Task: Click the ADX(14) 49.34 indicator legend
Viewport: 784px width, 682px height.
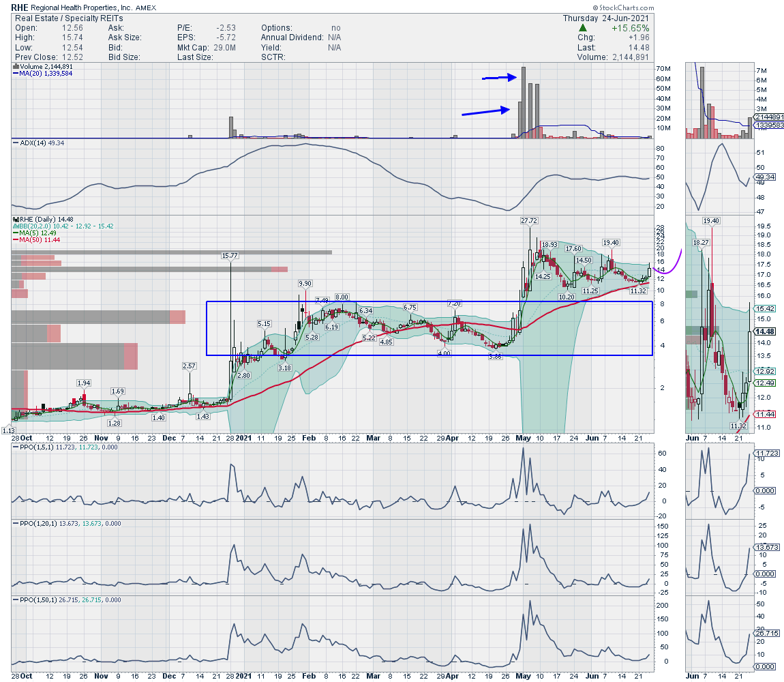Action: tap(39, 143)
